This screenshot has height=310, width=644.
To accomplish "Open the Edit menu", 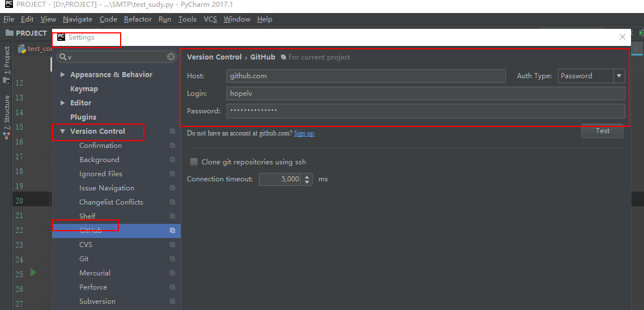I will tap(27, 19).
